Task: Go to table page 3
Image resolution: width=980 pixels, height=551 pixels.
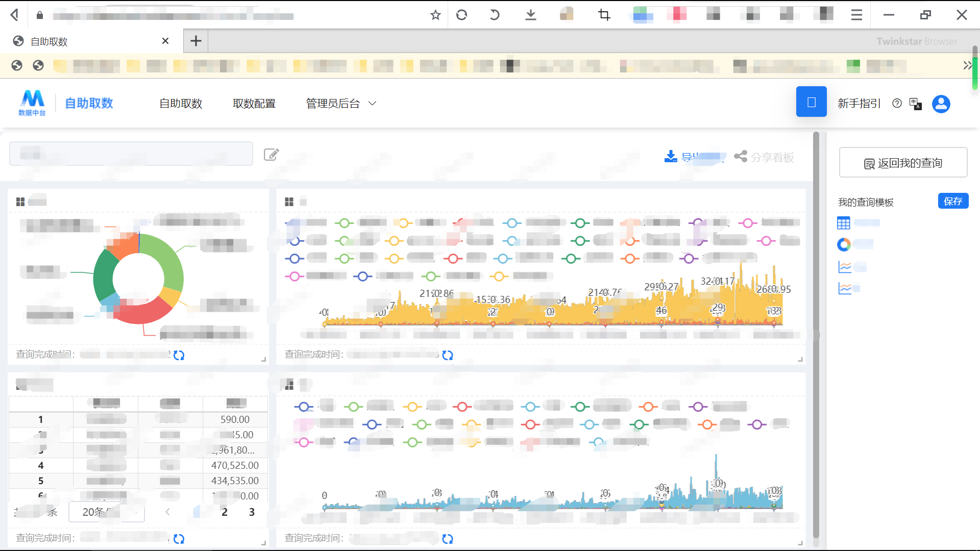Action: point(252,512)
